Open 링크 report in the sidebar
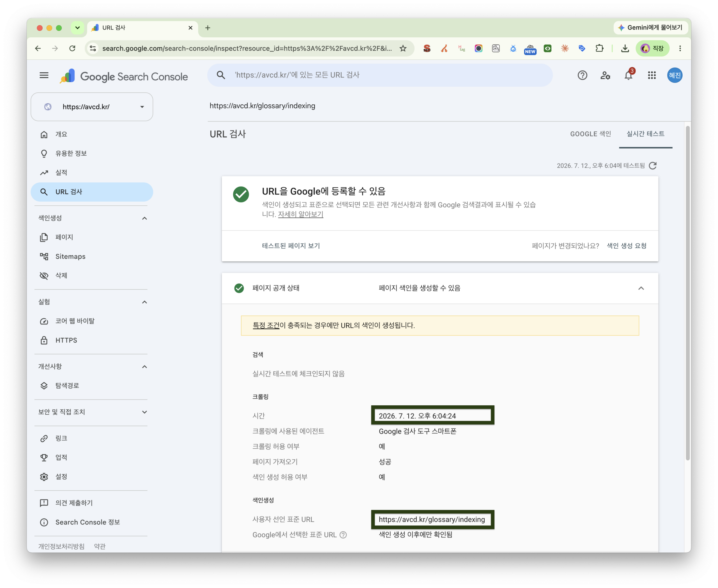718x588 pixels. click(x=92, y=438)
